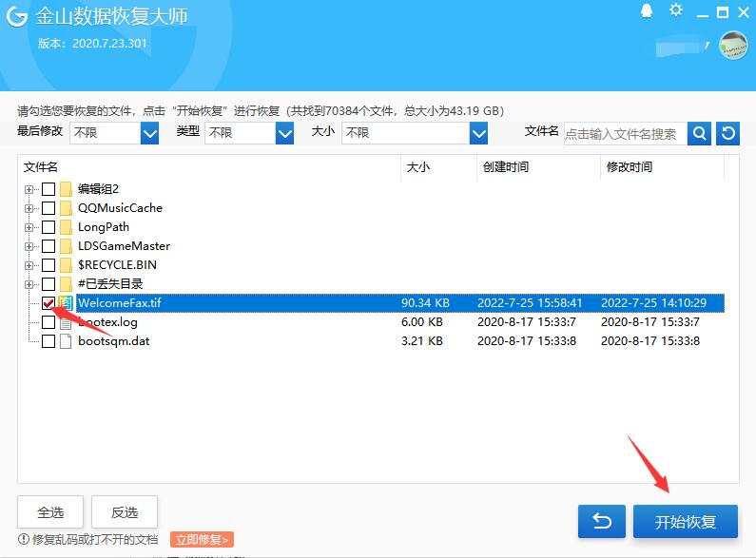Sort by the 大小 column header
This screenshot has width=756, height=558.
point(438,167)
